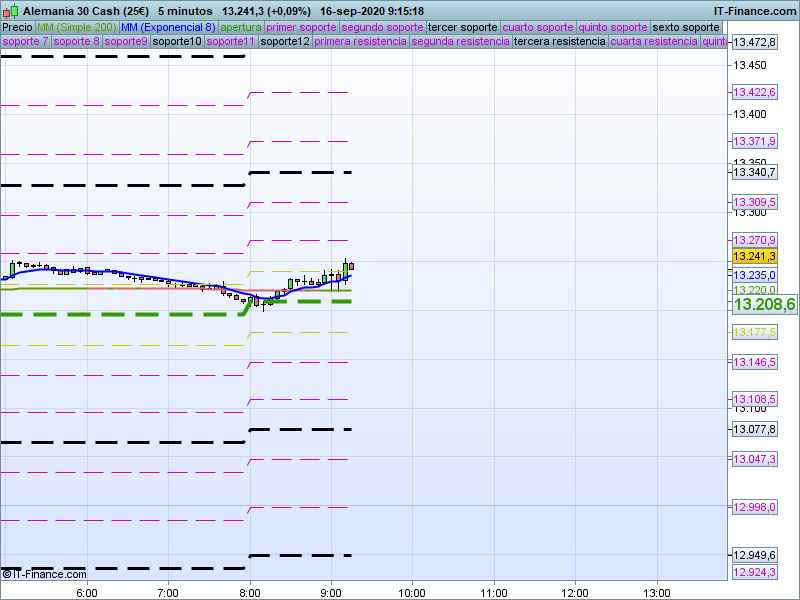Click the 8:00 time axis label
The width and height of the screenshot is (800, 600).
tap(249, 593)
